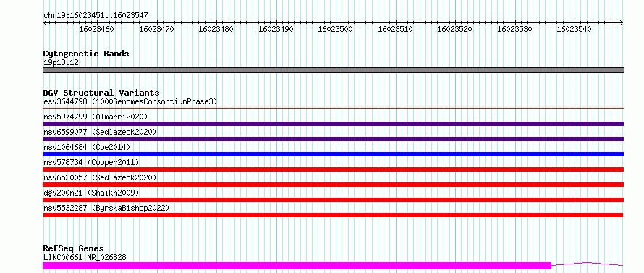Click ruler tick label 16023480
Image resolution: width=644 pixels, height=273 pixels.
click(x=216, y=29)
